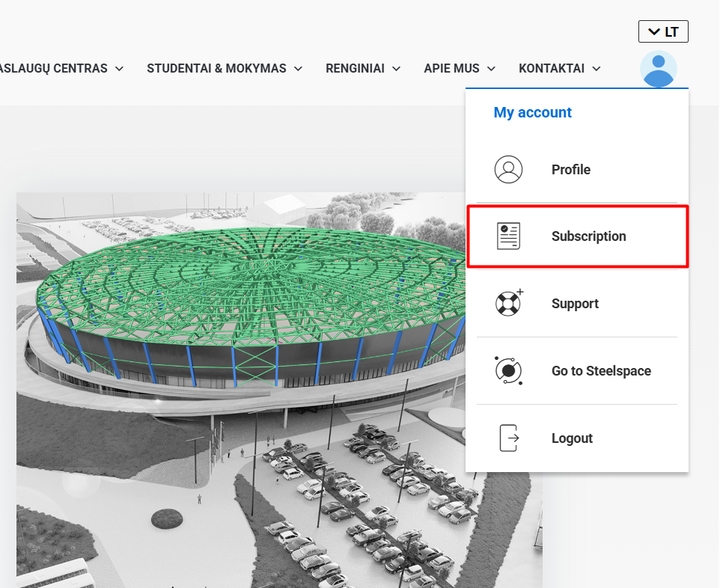720x588 pixels.
Task: Expand the Kontaktai menu chevron
Action: tap(597, 69)
